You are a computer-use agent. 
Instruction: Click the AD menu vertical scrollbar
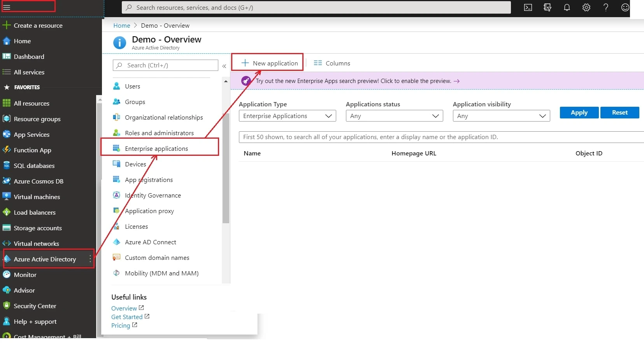(226, 168)
